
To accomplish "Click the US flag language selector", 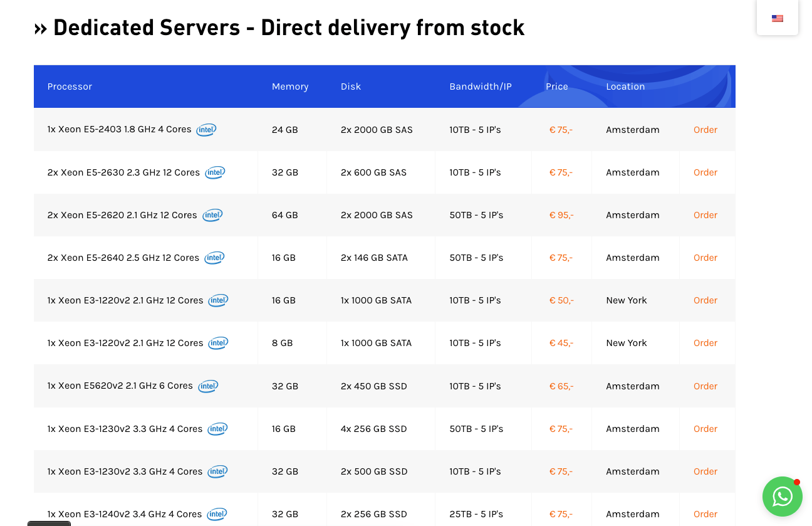I will 777,18.
